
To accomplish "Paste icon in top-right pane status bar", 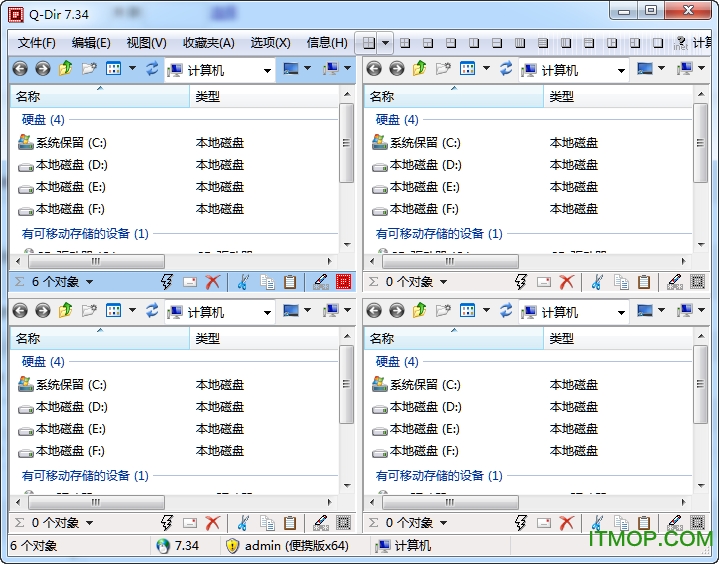I will pyautogui.click(x=644, y=282).
